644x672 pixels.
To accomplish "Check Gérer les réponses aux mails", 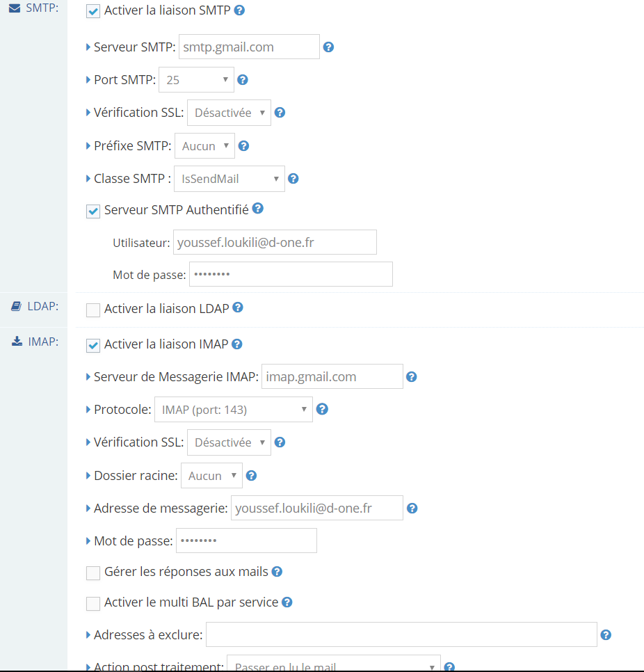I will point(93,573).
